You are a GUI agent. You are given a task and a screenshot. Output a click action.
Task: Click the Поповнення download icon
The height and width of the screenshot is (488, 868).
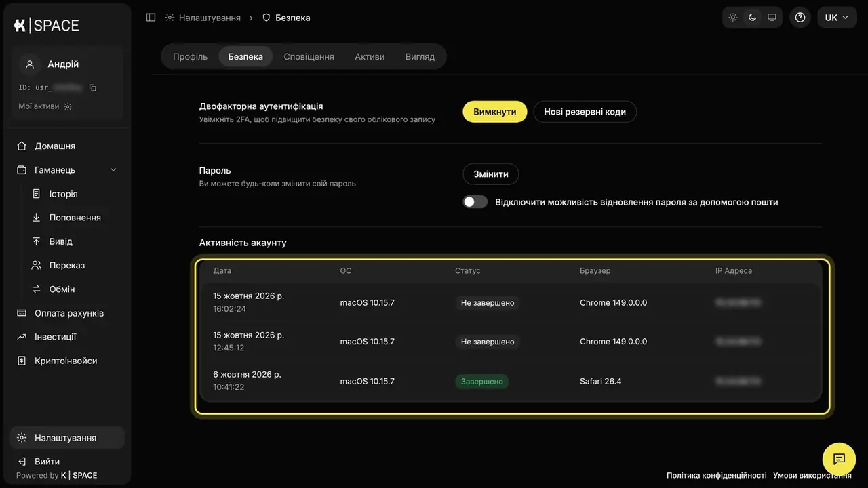[x=37, y=218]
